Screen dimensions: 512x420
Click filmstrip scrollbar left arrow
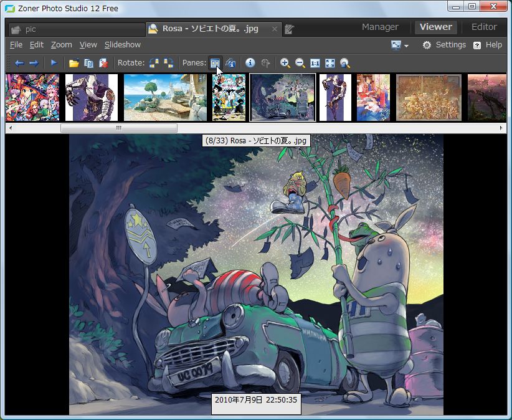click(x=11, y=128)
